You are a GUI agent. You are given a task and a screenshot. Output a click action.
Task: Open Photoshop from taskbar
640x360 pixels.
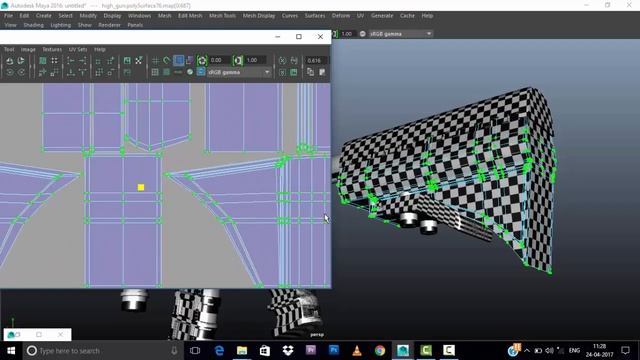pyautogui.click(x=333, y=351)
